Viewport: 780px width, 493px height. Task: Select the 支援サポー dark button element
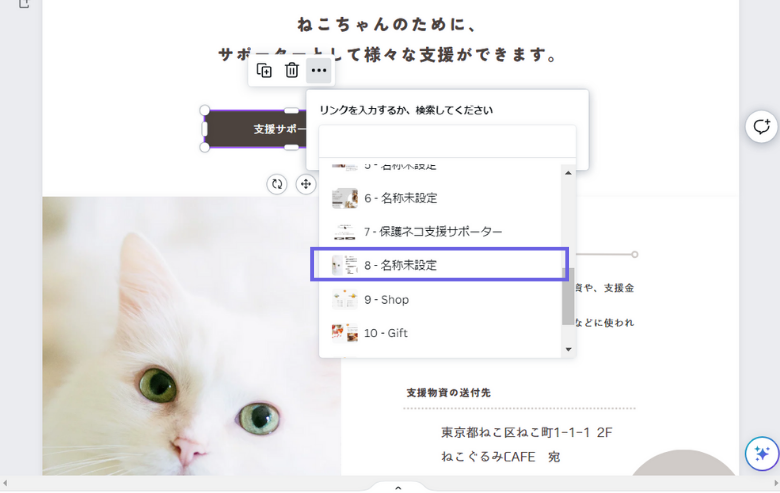255,129
